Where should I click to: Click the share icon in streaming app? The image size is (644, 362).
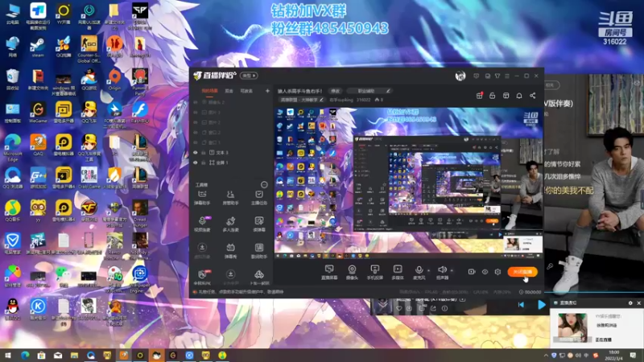pyautogui.click(x=532, y=96)
